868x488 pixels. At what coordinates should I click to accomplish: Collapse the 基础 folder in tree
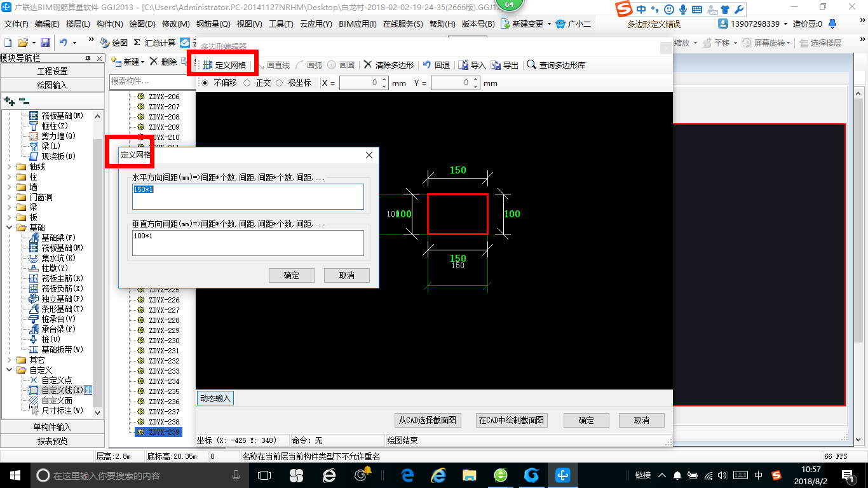pyautogui.click(x=9, y=227)
